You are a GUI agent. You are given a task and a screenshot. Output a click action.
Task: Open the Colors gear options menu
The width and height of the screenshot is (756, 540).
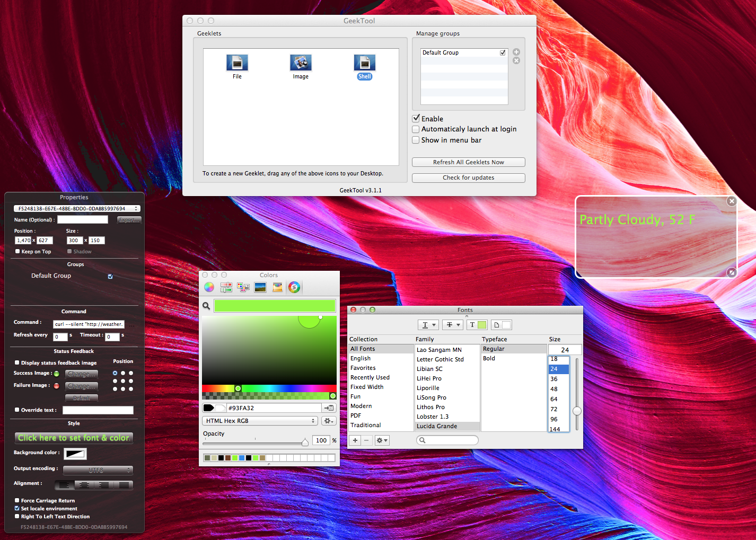point(329,421)
